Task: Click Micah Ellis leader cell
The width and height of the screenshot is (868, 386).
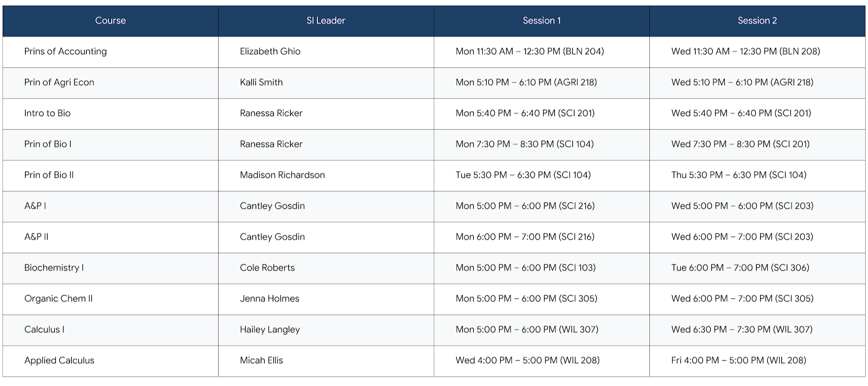Action: [x=261, y=361]
